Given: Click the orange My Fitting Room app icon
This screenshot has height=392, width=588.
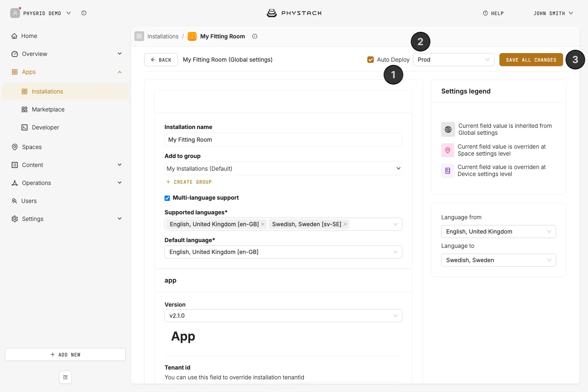Looking at the screenshot, I should tap(192, 36).
